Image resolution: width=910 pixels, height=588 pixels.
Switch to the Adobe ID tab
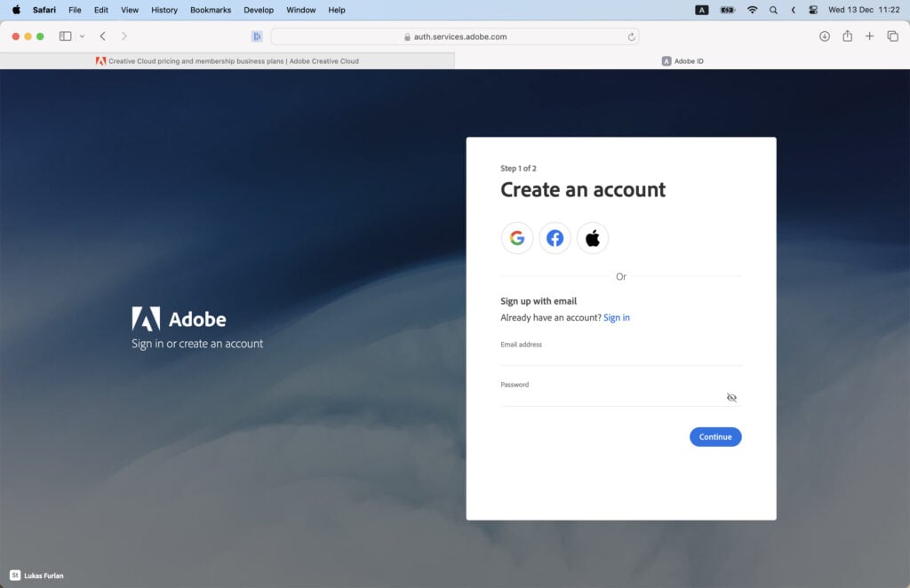coord(682,60)
